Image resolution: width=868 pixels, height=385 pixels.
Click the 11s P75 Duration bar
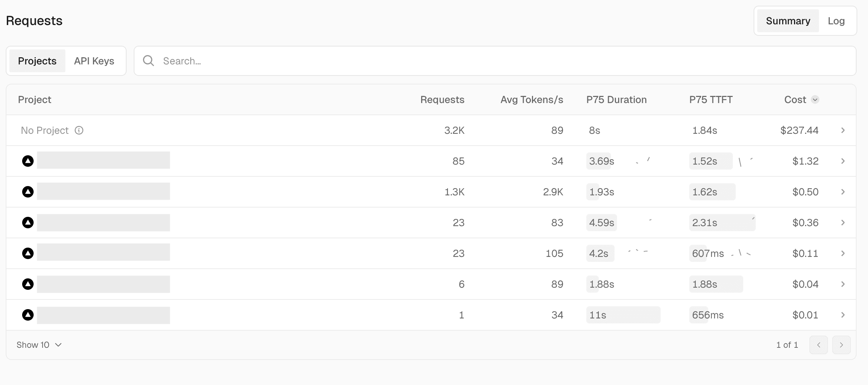click(623, 315)
